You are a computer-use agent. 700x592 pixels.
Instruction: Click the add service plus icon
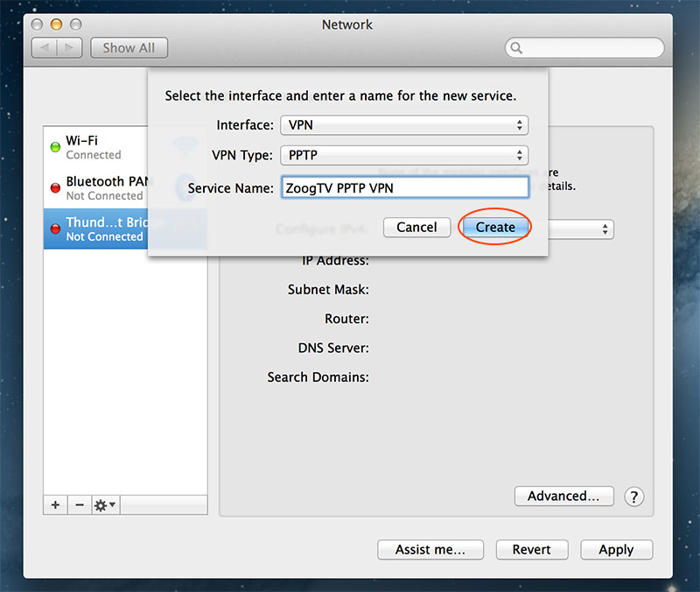54,504
